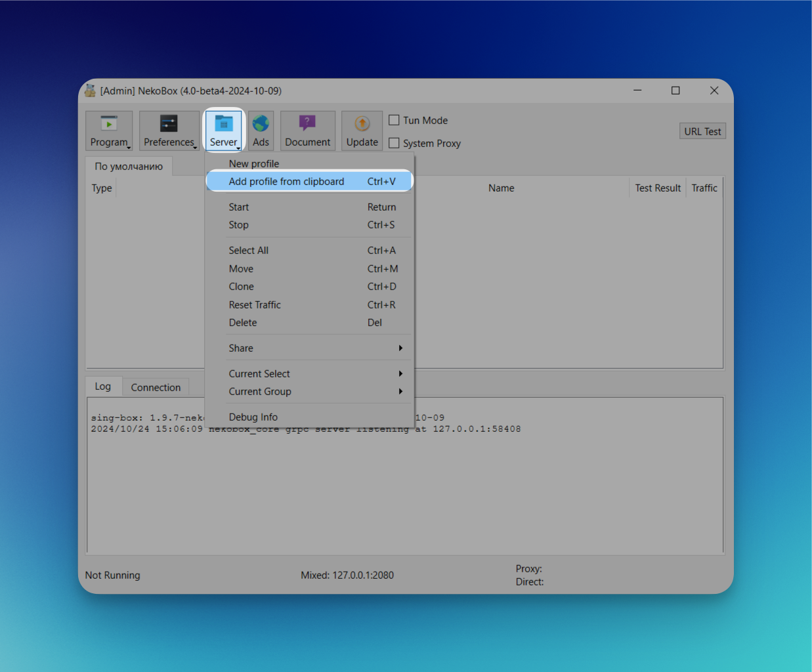Sort by the Name column header
The height and width of the screenshot is (672, 812).
click(502, 188)
